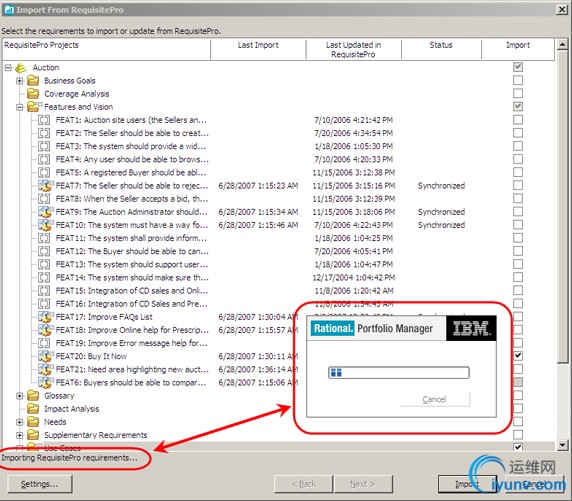Viewport: 572px width, 501px height.
Task: Click the RequisitePro Projects column header
Action: pyautogui.click(x=106, y=49)
